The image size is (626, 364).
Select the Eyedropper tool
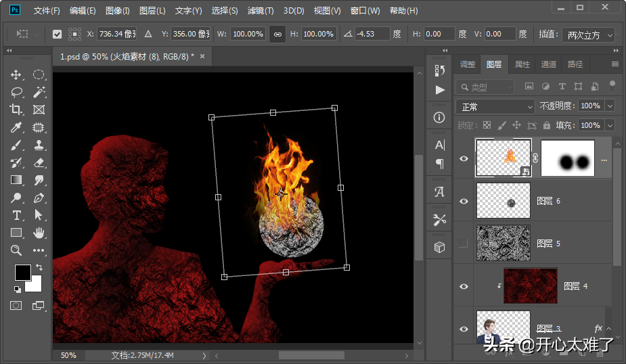tap(16, 127)
